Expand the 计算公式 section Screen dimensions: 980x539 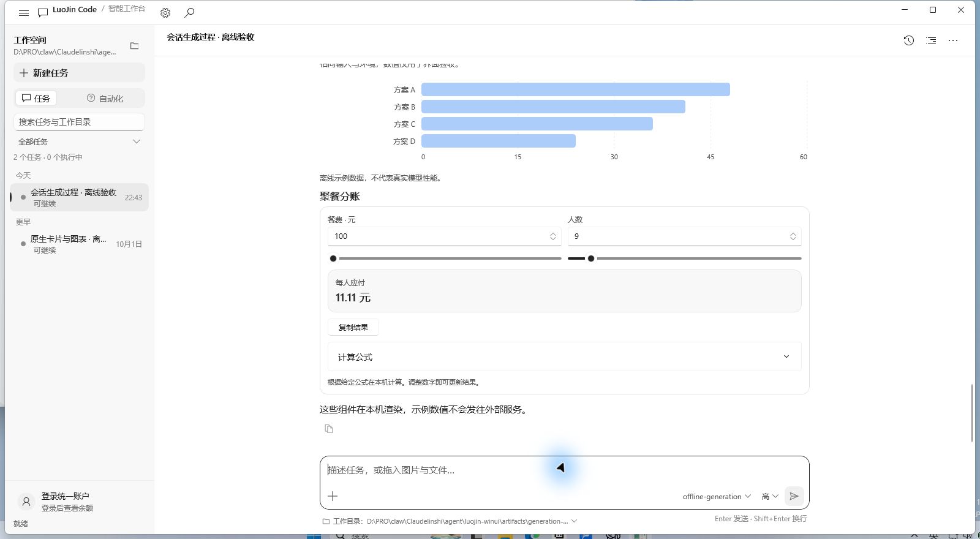tap(565, 356)
